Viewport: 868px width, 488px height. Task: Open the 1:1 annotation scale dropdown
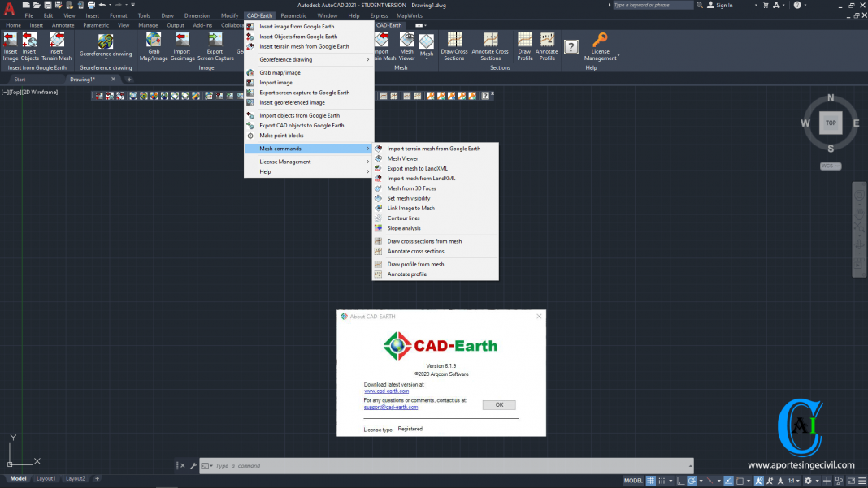click(x=794, y=480)
